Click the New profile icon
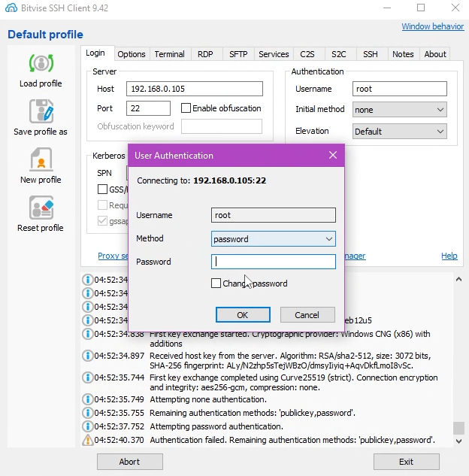The height and width of the screenshot is (476, 469). [41, 159]
